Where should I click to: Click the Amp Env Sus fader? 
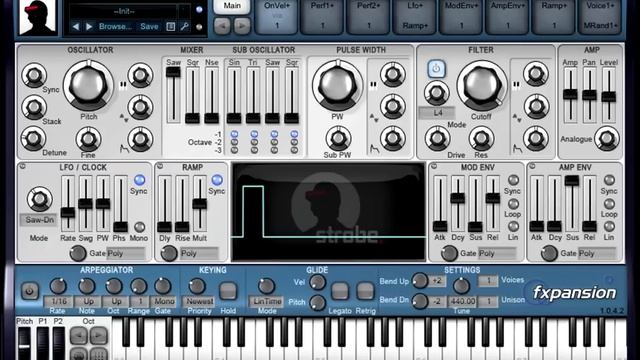572,180
